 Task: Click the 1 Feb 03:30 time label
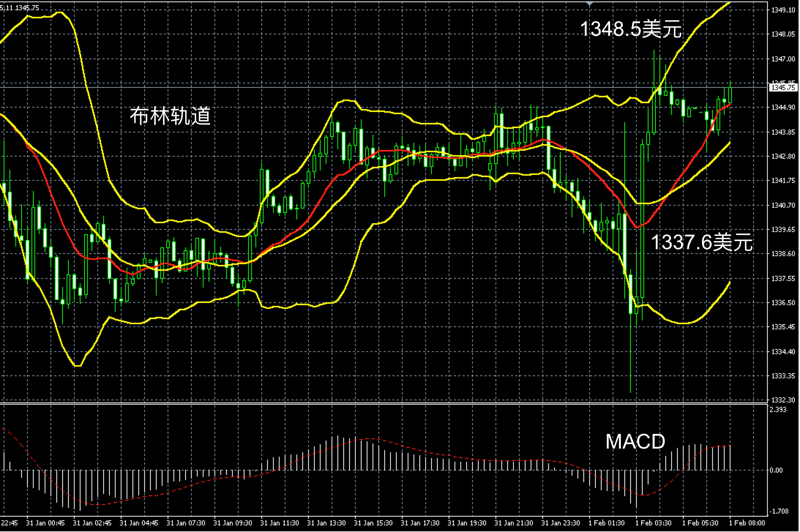pyautogui.click(x=653, y=523)
